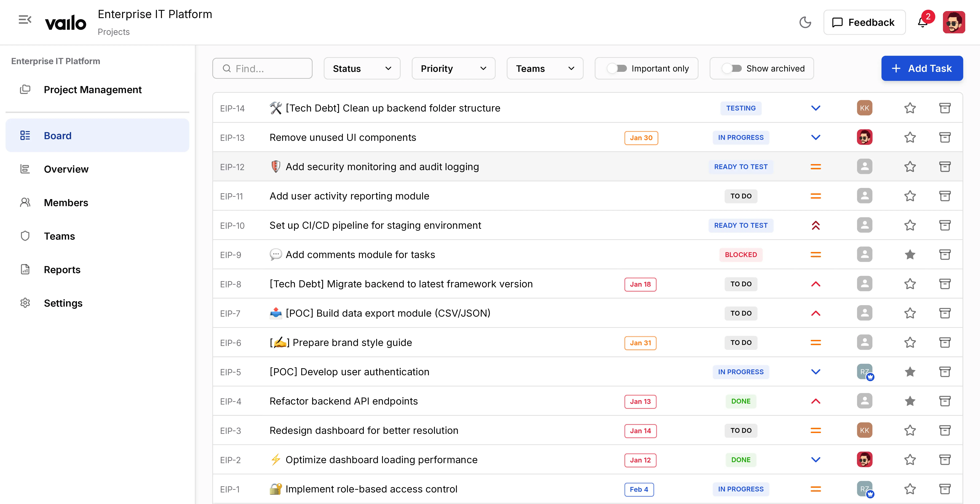Click inside the Find search field
This screenshot has height=504, width=980.
pyautogui.click(x=262, y=68)
